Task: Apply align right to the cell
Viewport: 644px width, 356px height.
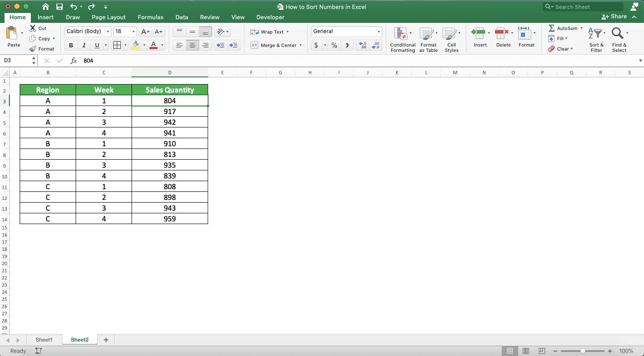Action: tap(205, 45)
